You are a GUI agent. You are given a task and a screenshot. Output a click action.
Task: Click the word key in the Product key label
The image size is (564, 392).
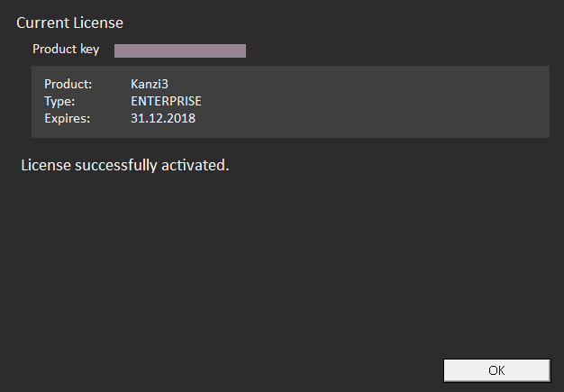88,50
